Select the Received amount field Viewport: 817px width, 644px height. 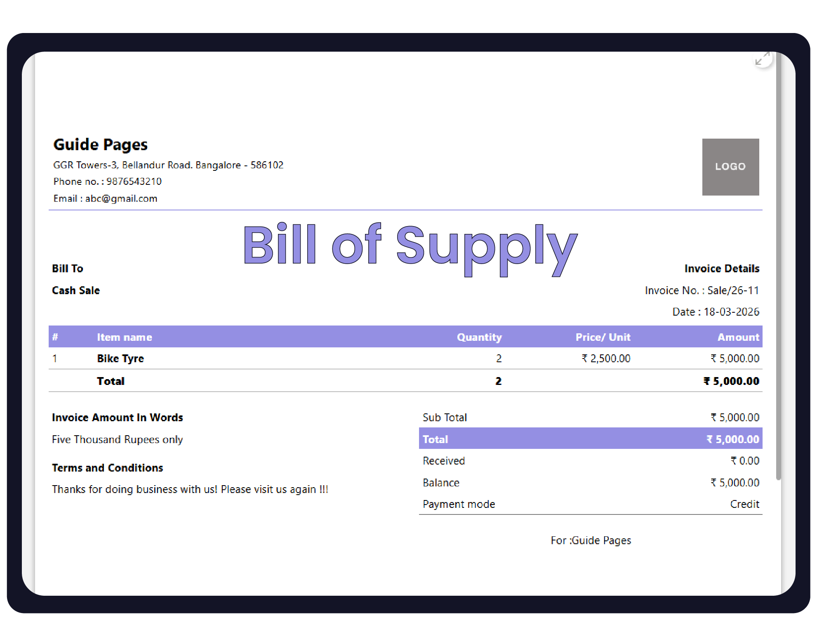pyautogui.click(x=745, y=460)
